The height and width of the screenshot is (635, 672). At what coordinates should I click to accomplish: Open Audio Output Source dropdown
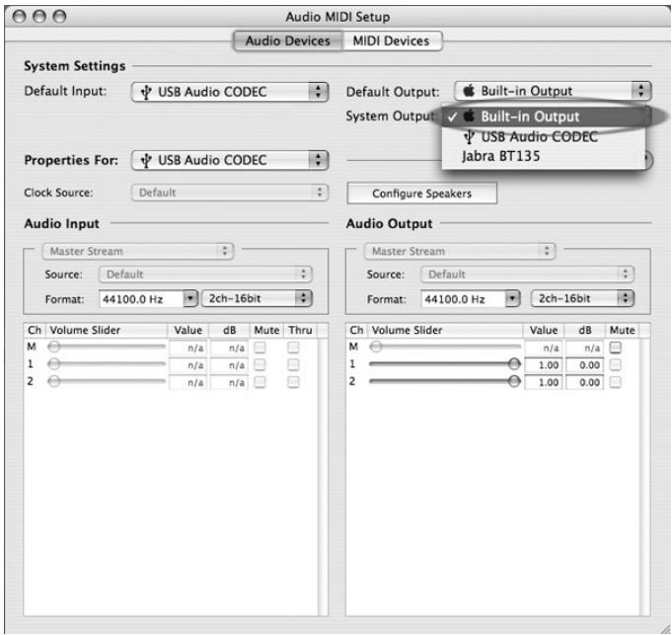point(527,275)
